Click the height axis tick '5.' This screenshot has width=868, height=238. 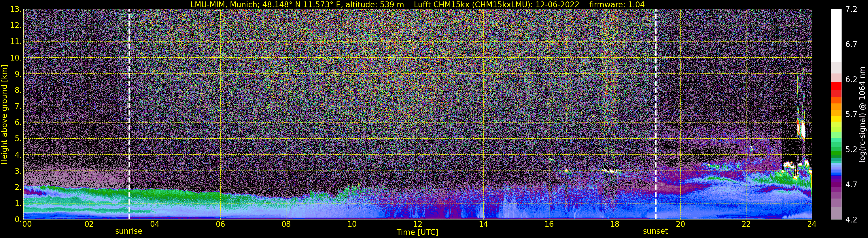(x=18, y=139)
